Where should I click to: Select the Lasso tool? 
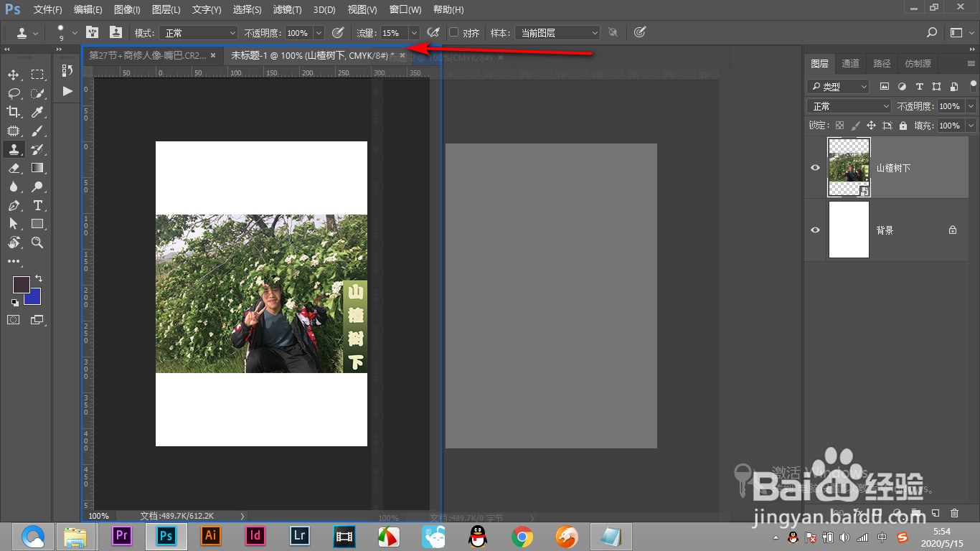pyautogui.click(x=14, y=93)
